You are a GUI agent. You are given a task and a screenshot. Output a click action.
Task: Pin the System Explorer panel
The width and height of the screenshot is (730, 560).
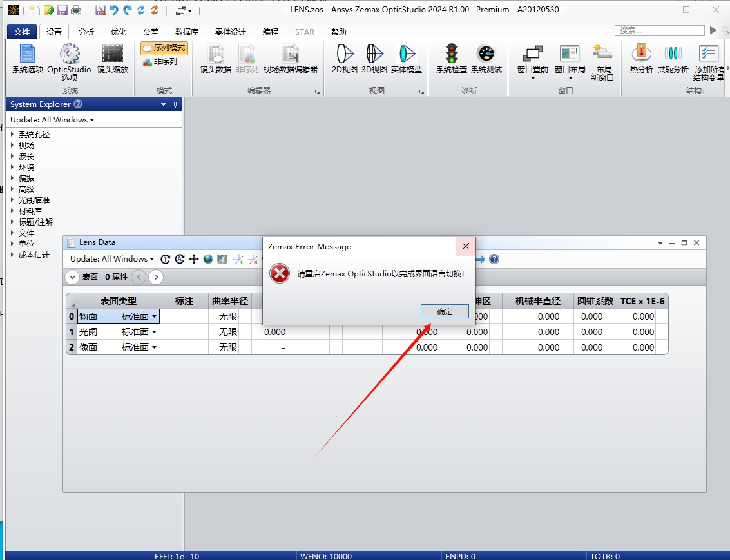coord(175,104)
